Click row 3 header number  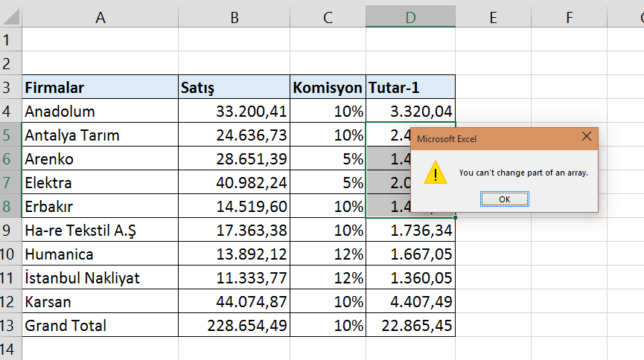click(x=10, y=88)
